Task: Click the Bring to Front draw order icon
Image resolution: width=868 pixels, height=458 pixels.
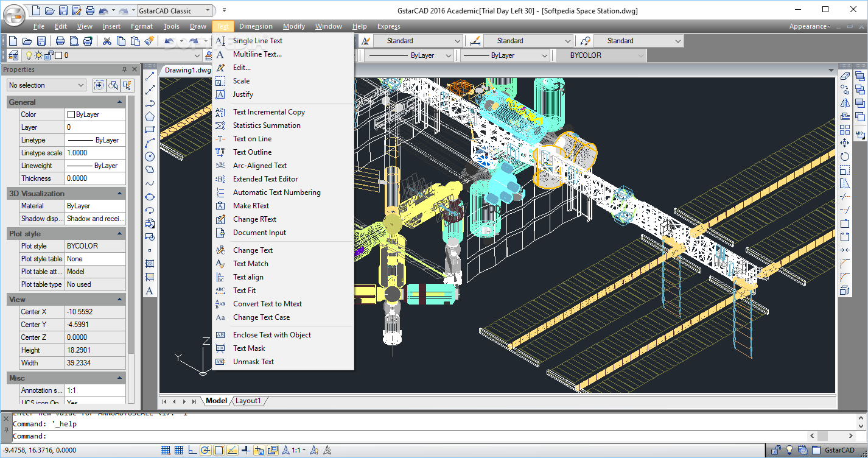Action: coord(859,76)
